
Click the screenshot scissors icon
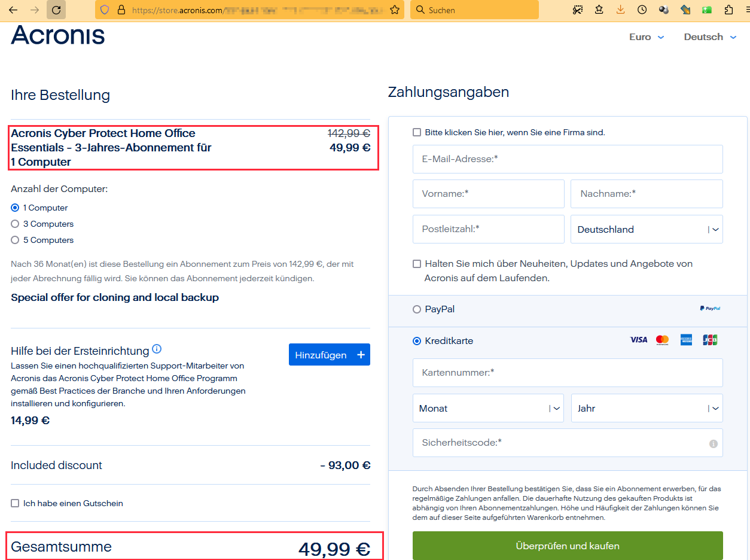[578, 10]
